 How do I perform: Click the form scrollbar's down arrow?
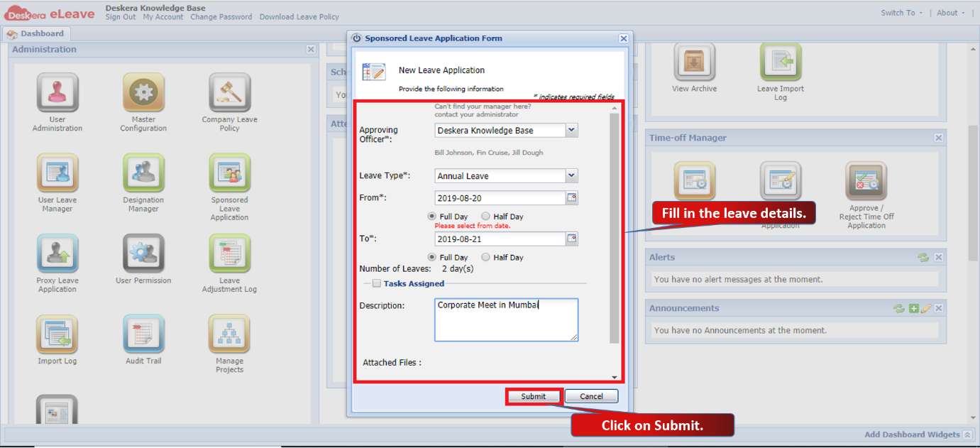tap(615, 378)
